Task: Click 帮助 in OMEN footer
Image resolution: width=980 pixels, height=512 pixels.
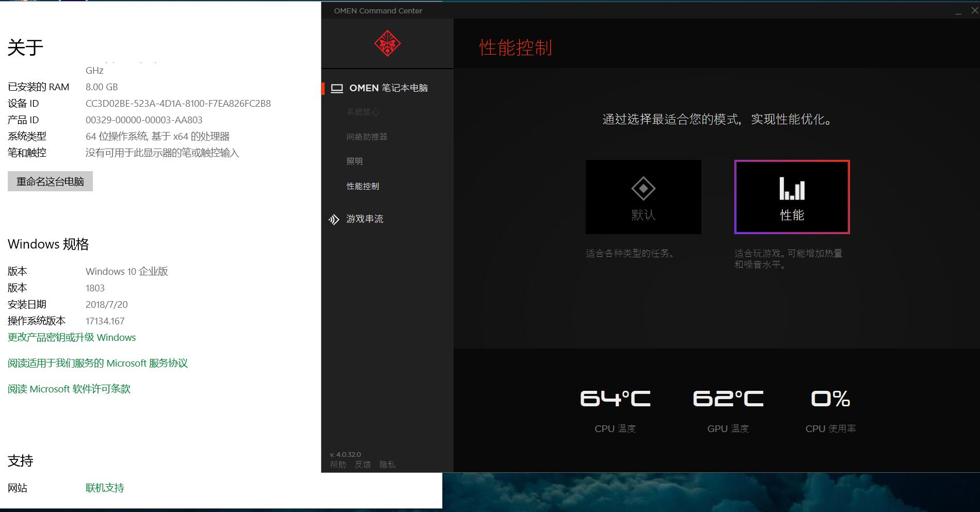Action: [338, 465]
